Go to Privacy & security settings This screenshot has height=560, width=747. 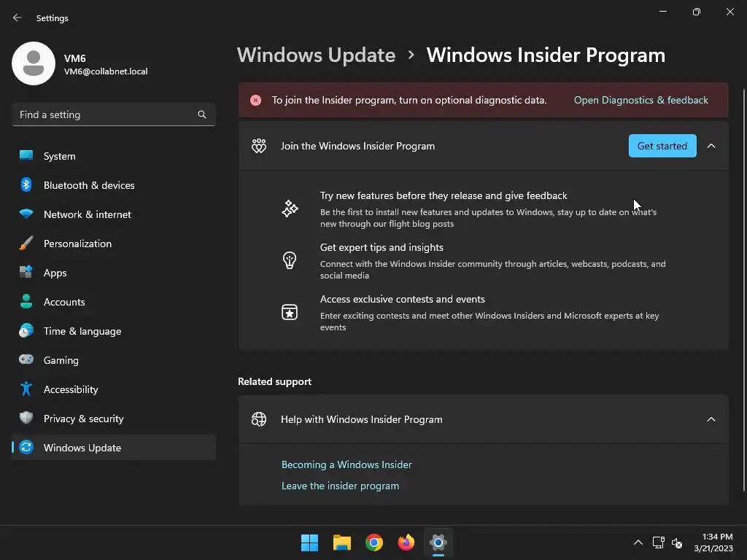[114, 418]
